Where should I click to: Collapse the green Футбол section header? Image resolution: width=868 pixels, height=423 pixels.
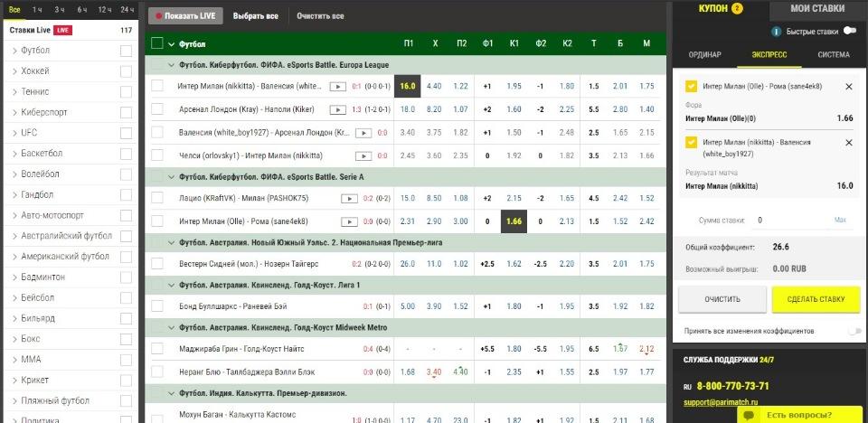171,44
